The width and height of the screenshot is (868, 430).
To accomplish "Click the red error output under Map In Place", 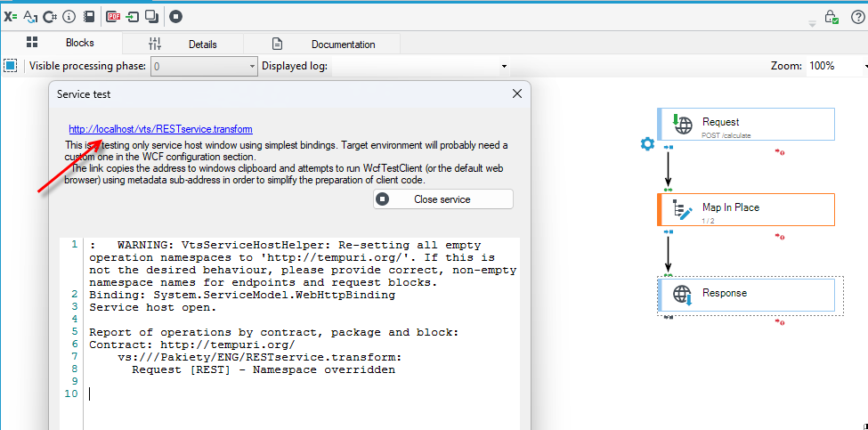I will click(780, 236).
